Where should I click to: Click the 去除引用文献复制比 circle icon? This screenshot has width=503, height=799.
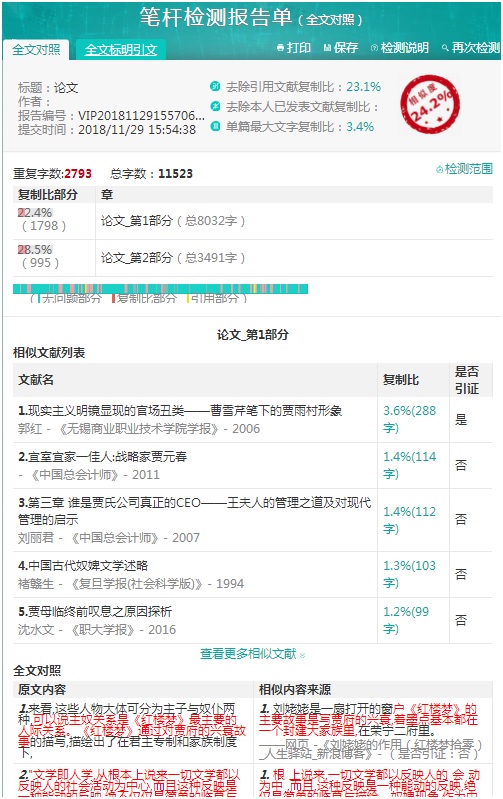point(215,87)
